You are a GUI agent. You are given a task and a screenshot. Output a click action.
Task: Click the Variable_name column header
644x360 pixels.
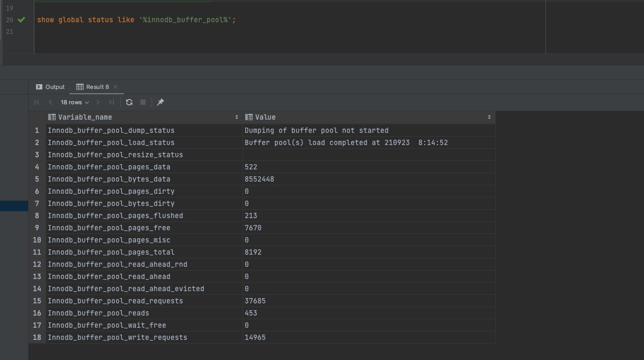85,117
